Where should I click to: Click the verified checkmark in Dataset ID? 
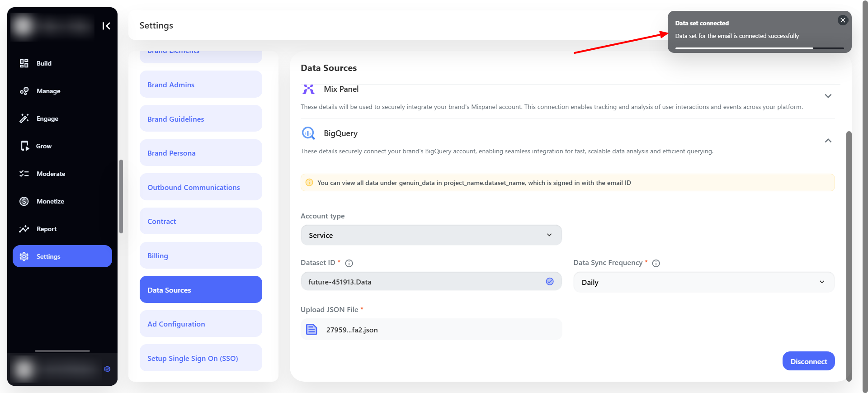(x=550, y=281)
